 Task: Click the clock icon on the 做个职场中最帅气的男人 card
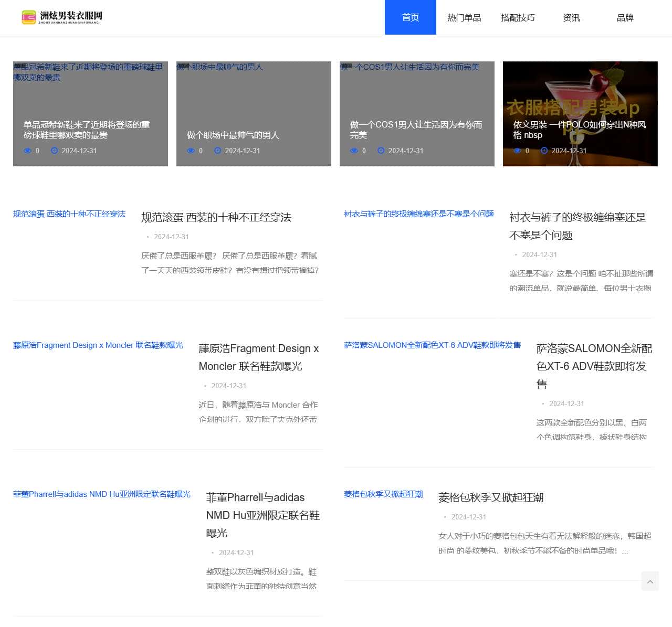point(217,151)
